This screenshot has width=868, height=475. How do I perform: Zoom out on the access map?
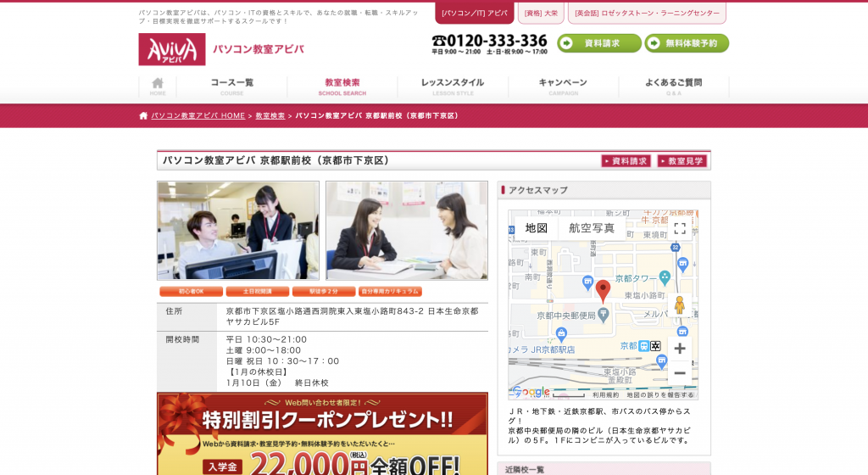coord(680,372)
